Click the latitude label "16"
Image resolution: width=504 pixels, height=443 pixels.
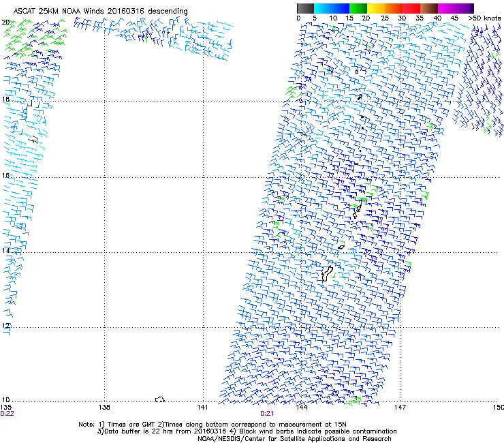[x=5, y=175]
